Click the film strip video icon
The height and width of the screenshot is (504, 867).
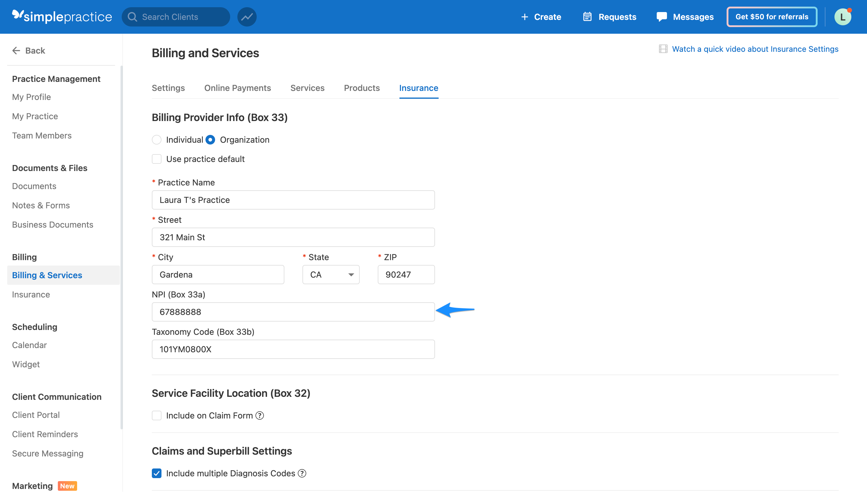663,49
